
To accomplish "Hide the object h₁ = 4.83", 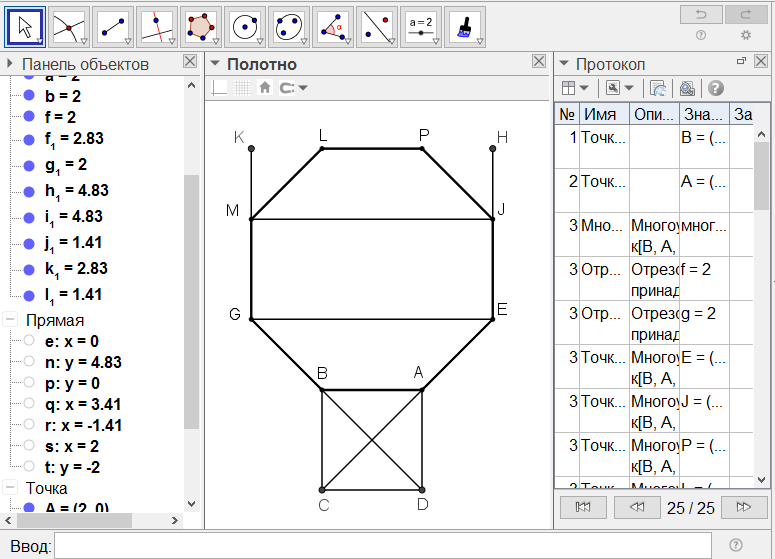I will pos(29,190).
